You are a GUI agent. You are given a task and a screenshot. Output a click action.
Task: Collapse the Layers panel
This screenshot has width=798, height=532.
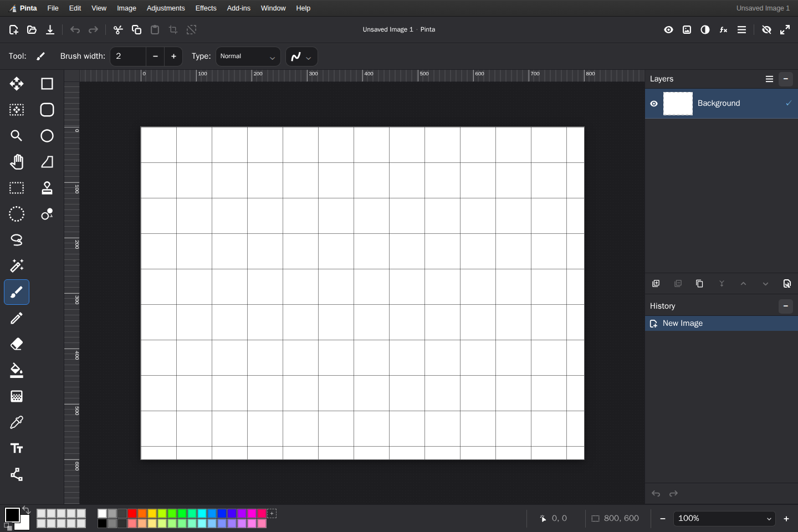tap(786, 79)
